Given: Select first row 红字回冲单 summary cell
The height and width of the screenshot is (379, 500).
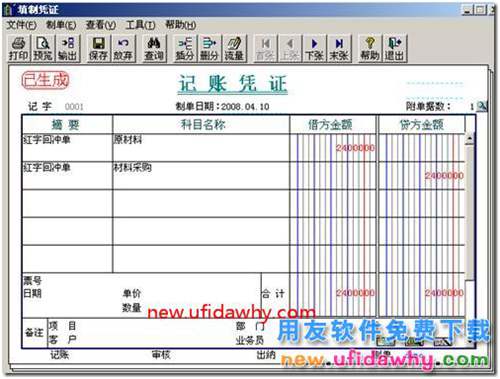Looking at the screenshot, I should click(x=67, y=148).
